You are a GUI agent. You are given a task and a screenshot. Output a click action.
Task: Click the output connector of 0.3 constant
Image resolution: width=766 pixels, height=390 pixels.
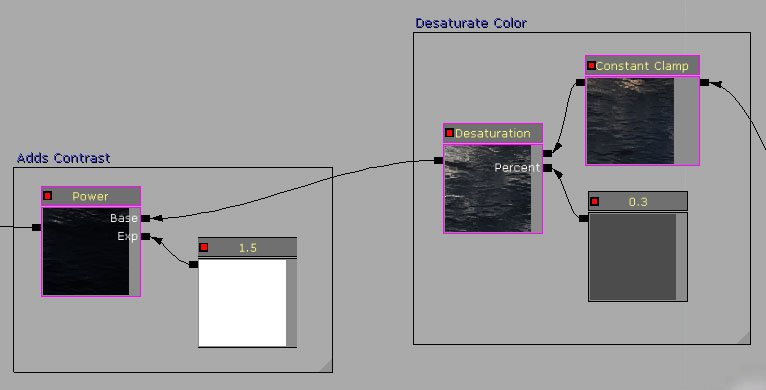point(584,218)
